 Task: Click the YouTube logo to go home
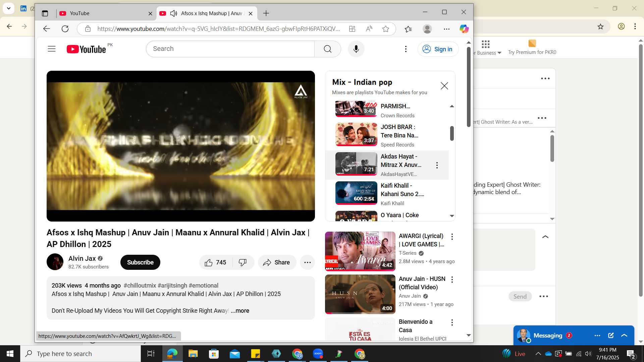point(86,49)
